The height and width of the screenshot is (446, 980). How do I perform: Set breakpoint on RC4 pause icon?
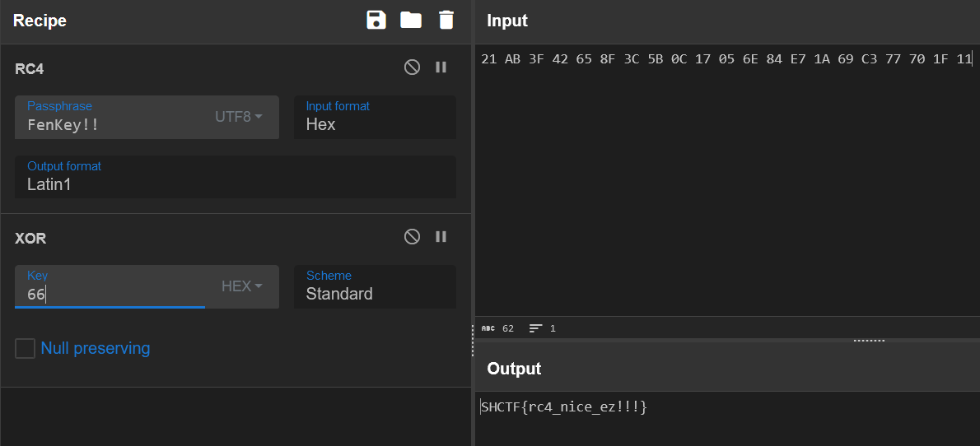click(441, 67)
